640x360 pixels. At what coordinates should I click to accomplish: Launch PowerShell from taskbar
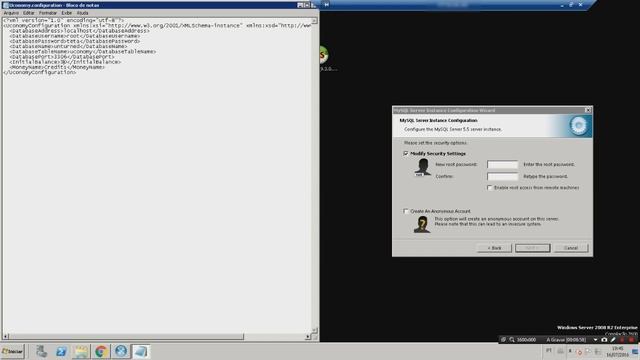point(61,351)
